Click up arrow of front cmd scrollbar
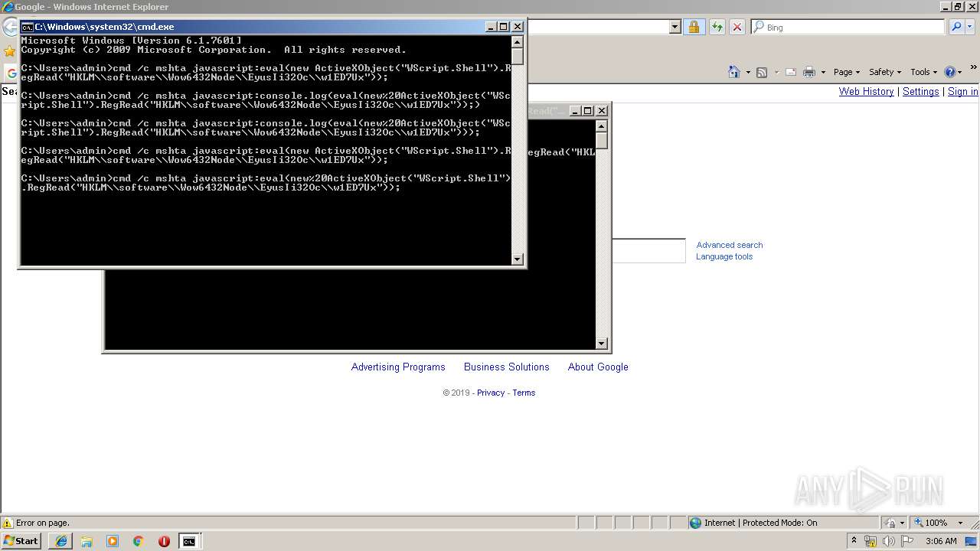The height and width of the screenshot is (551, 980). tap(517, 42)
